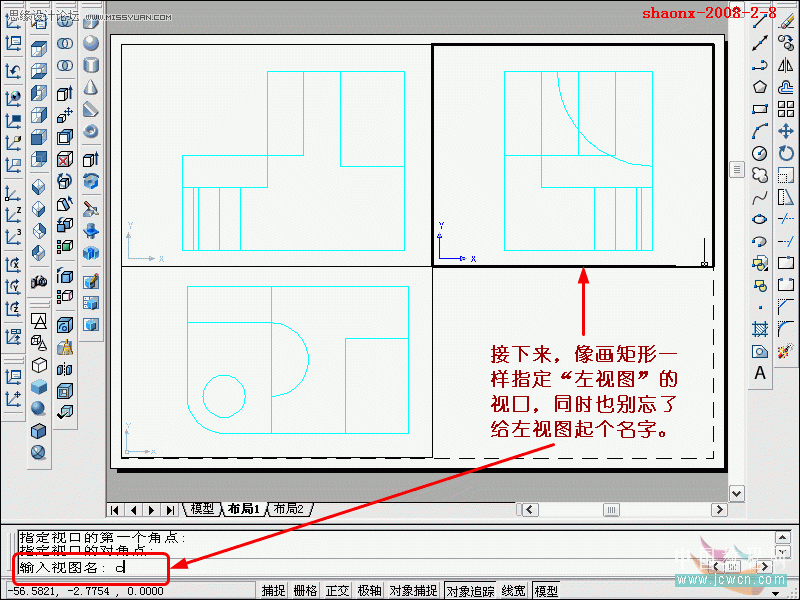The image size is (800, 600).
Task: Click the Explode tool icon
Action: [x=786, y=351]
